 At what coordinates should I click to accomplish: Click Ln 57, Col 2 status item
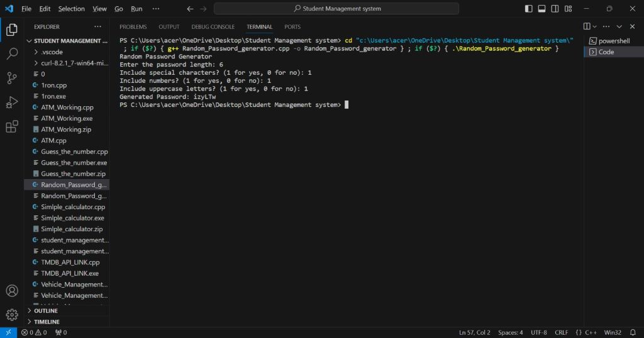pos(474,333)
